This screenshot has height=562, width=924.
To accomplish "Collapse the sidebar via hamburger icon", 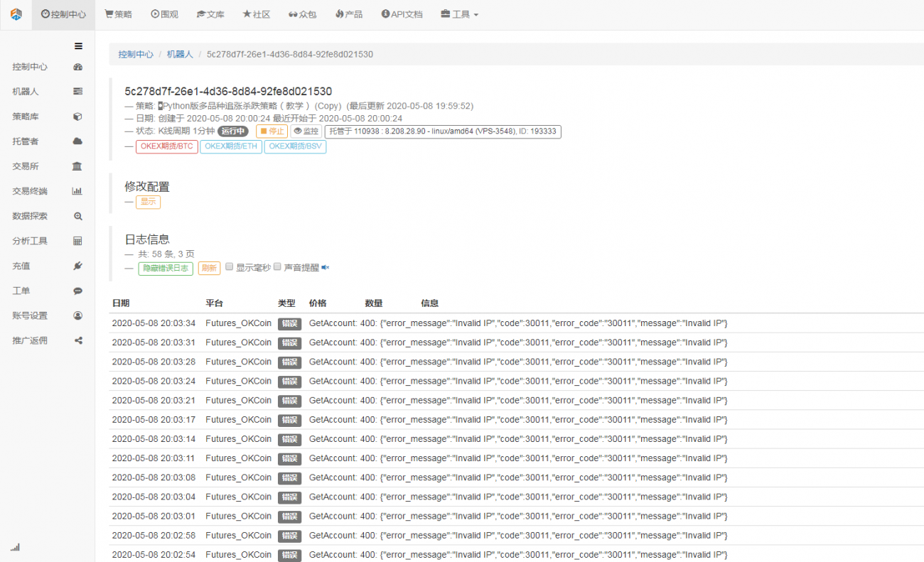I will [78, 45].
